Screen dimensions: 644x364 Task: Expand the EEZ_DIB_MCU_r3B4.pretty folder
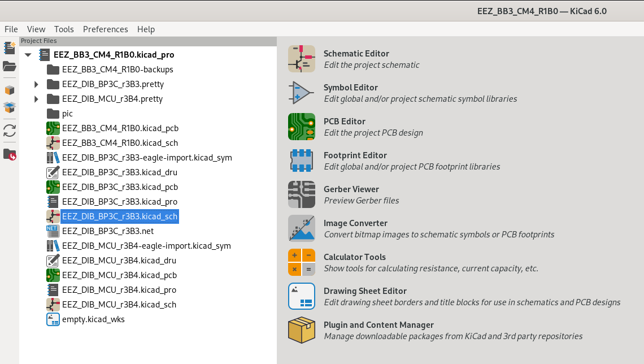pyautogui.click(x=36, y=99)
